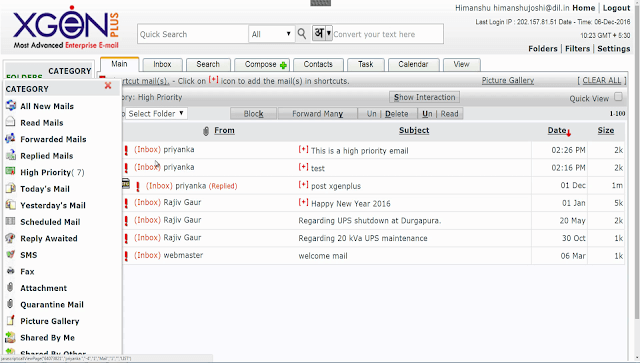Expand the language converter dropdown arrow

329,33
